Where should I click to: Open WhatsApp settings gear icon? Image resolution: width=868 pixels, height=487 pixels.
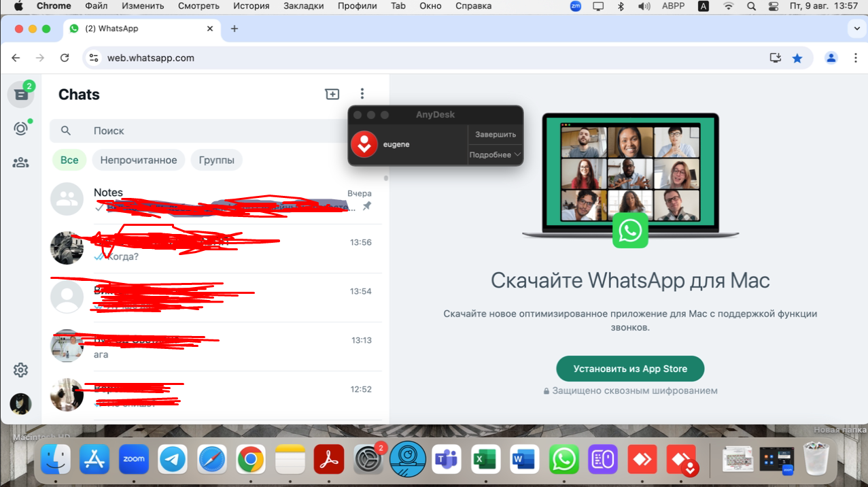pos(20,370)
